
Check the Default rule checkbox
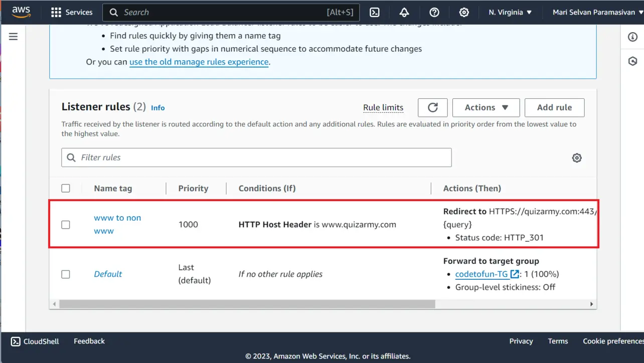(x=66, y=274)
